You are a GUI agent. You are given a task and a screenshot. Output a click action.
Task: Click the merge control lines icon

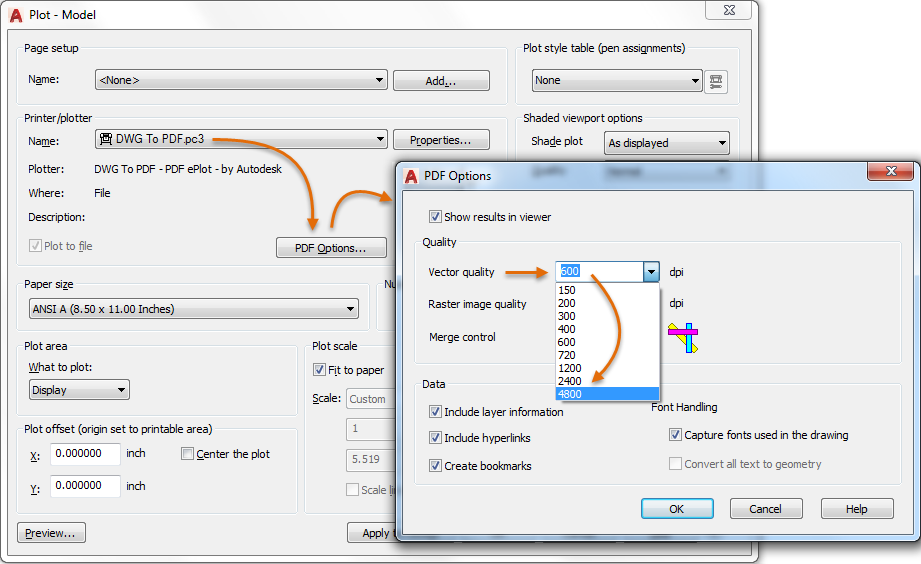coord(683,338)
